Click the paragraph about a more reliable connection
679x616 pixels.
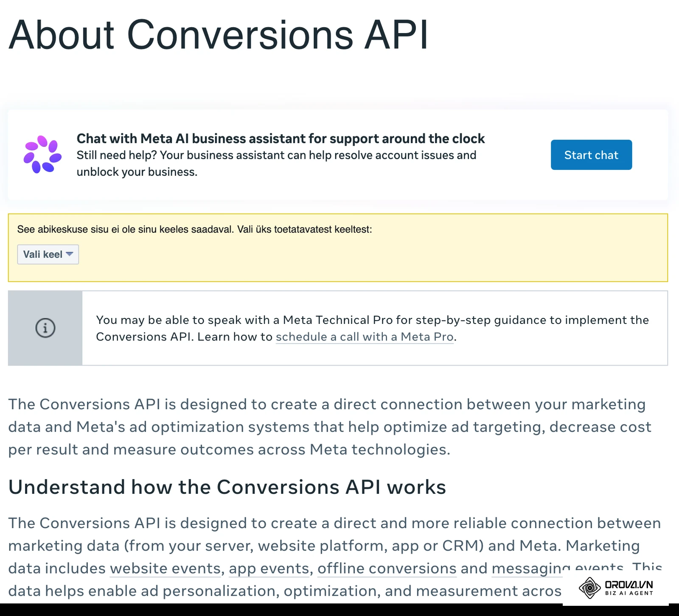(x=335, y=557)
